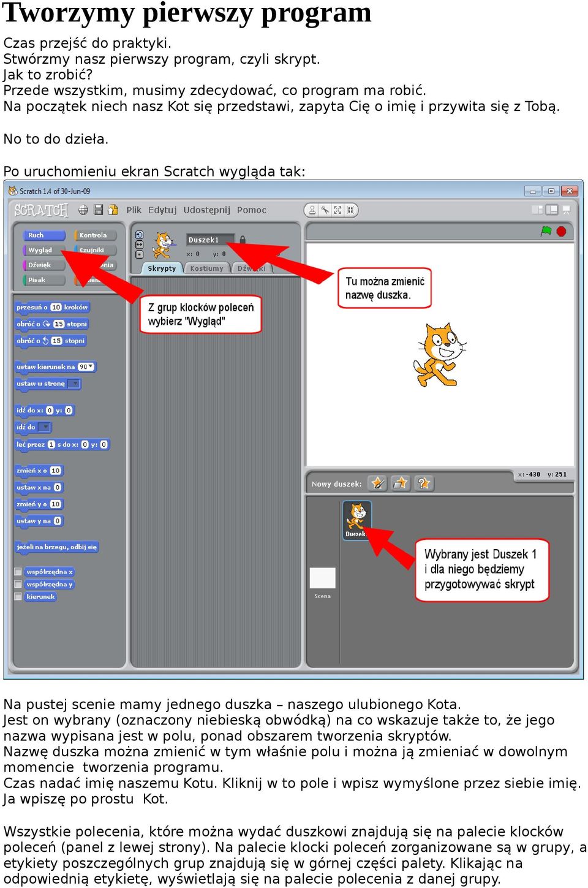588x888 pixels.
Task: Click the turn clockwise 15 stopni block
Action: click(52, 324)
